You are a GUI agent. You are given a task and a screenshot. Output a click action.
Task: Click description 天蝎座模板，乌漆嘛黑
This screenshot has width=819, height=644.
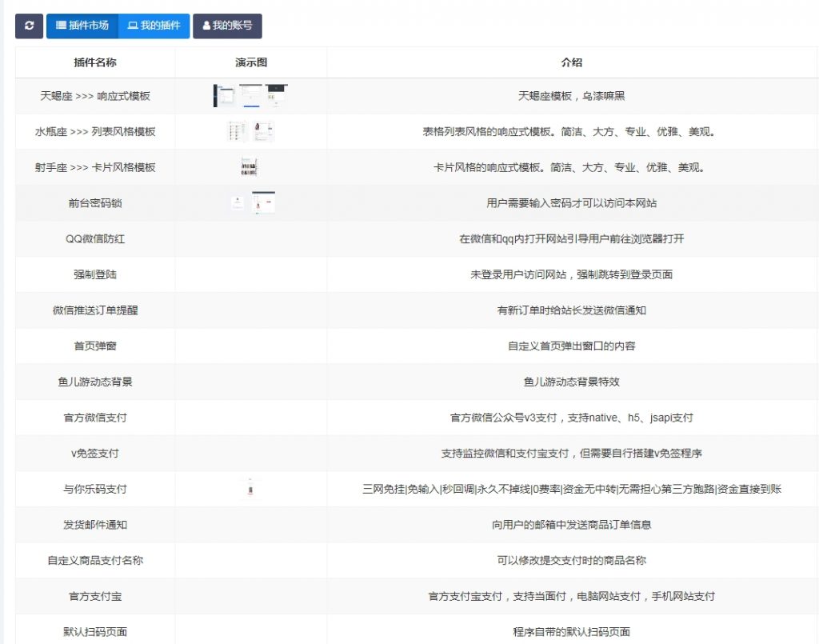click(x=571, y=96)
